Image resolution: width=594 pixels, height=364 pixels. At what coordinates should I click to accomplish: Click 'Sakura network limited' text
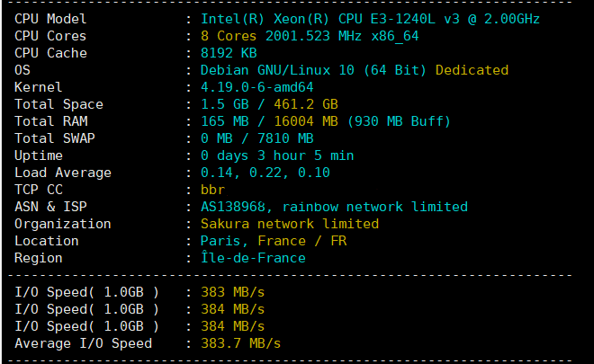[x=290, y=224]
